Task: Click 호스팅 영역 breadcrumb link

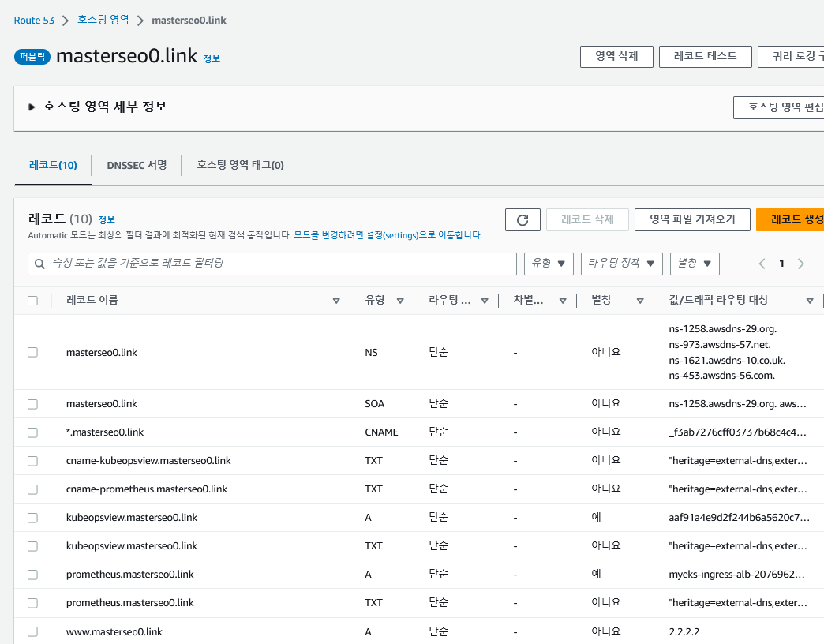Action: [103, 20]
